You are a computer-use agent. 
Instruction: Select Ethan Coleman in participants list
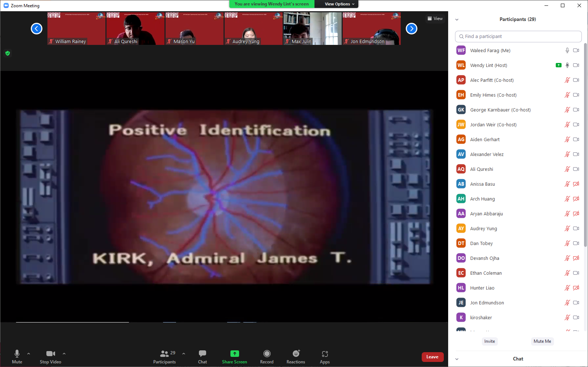point(518,273)
